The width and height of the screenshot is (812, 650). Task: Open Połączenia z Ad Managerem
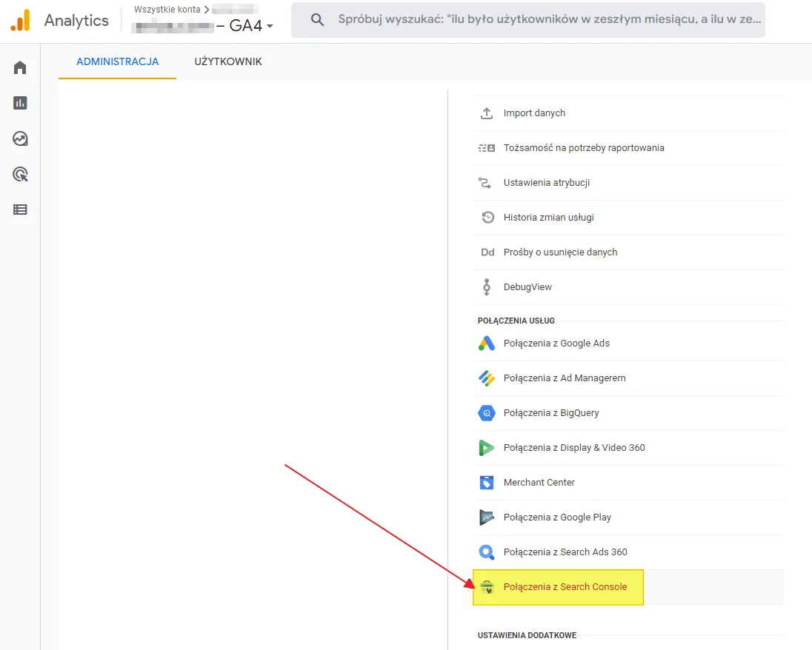(628, 378)
